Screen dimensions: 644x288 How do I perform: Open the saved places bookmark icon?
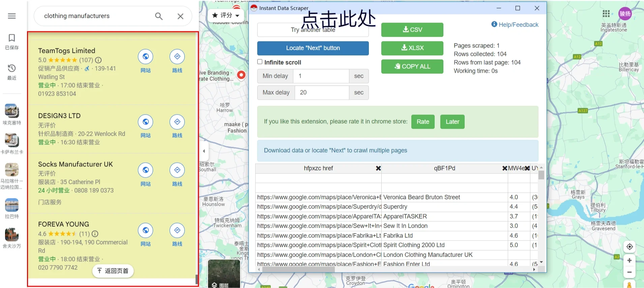click(12, 38)
